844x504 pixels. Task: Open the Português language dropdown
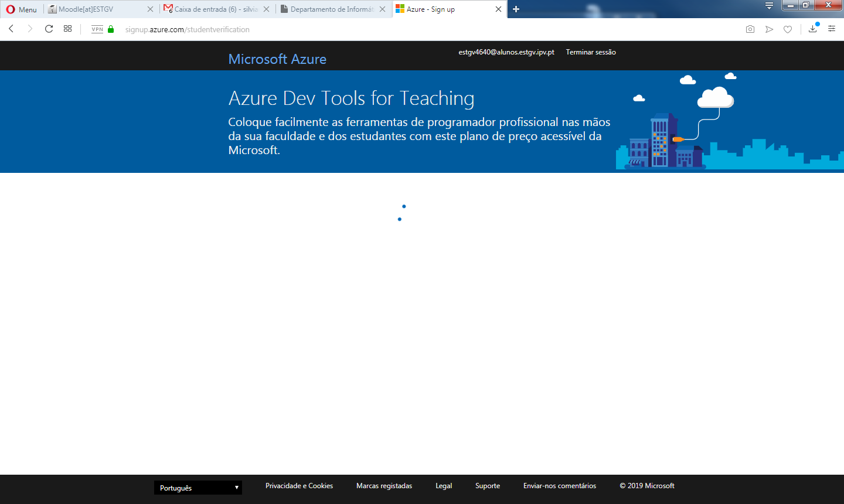(198, 488)
